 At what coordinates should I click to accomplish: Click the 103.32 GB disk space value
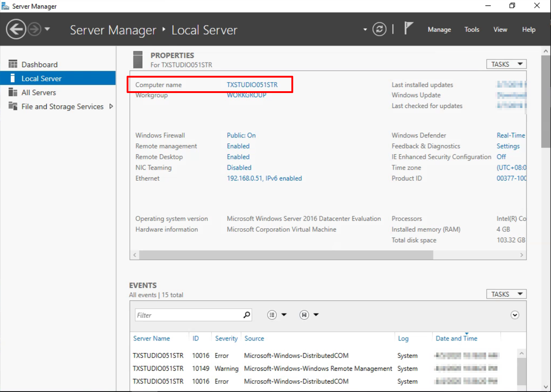pos(511,240)
